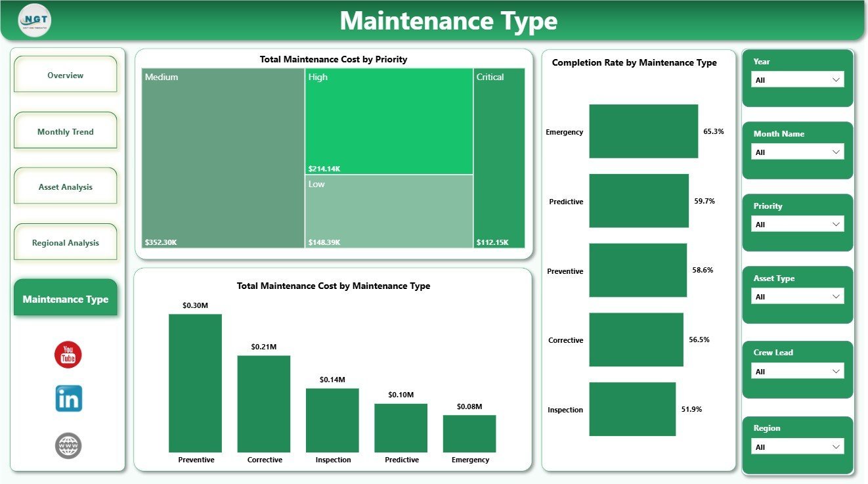Screen dimensions: 868x484
Task: Click the 58.6% data label
Action: click(703, 270)
